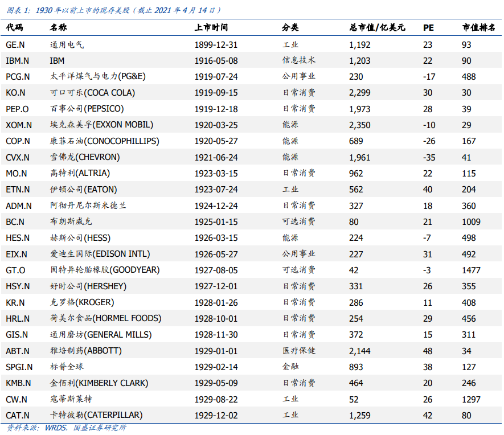The image size is (504, 435).
Task: Click listing date 1927-12-01
Action: coord(216,286)
